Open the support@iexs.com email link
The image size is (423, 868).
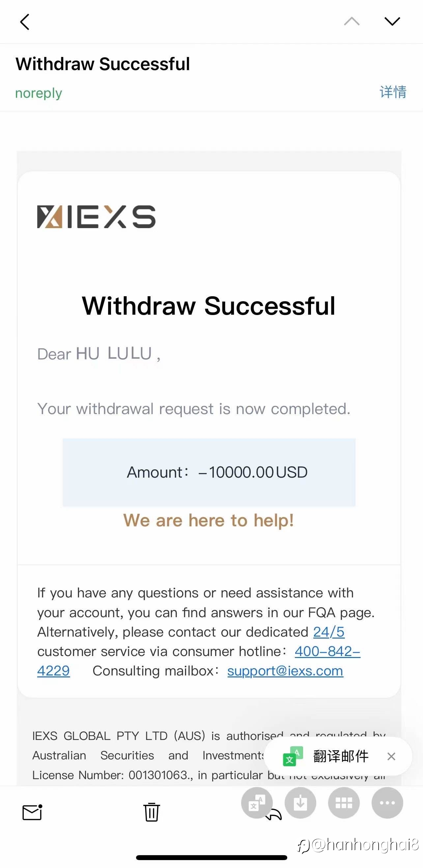coord(285,671)
